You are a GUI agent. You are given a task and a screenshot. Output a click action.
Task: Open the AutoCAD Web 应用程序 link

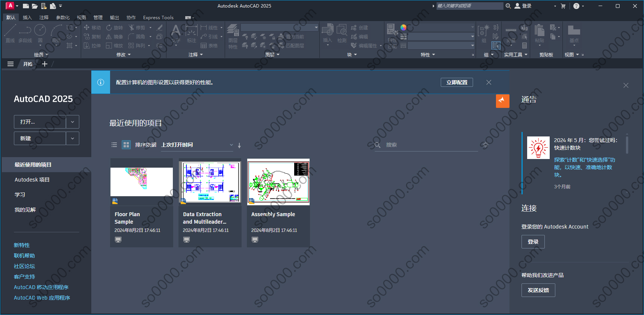click(42, 298)
